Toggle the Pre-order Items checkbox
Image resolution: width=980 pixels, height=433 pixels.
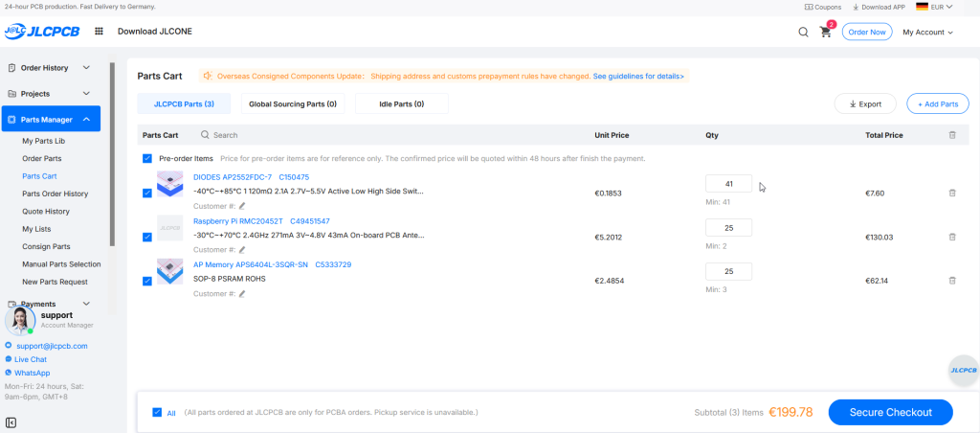(146, 159)
